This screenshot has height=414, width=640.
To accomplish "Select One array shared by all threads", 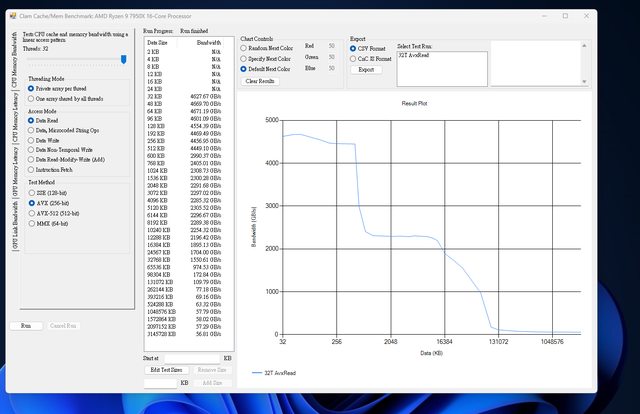I will tap(30, 99).
